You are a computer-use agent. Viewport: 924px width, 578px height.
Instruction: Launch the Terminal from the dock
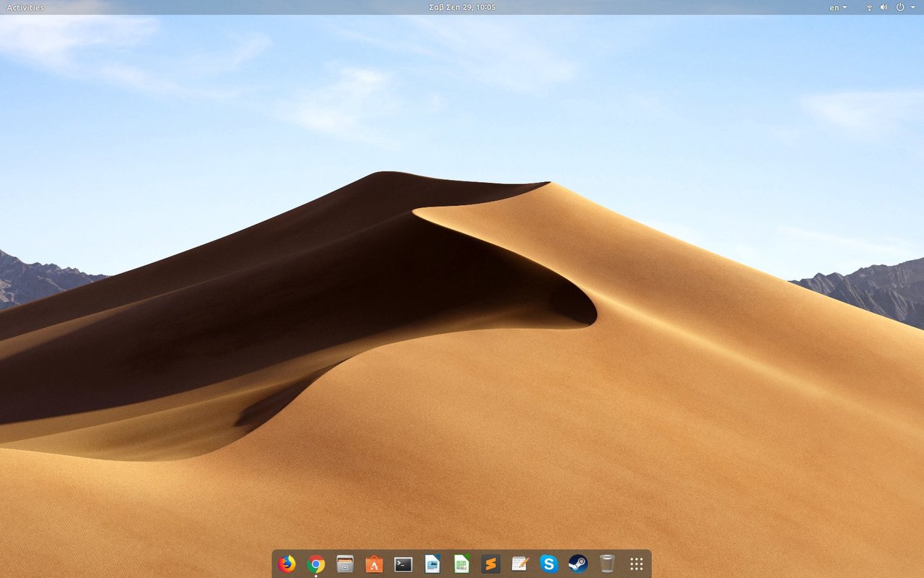(404, 564)
